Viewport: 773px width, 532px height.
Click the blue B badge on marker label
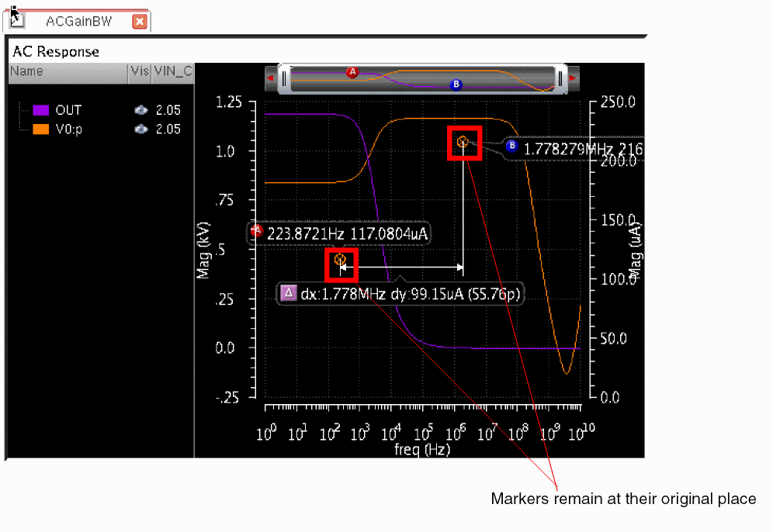[511, 146]
